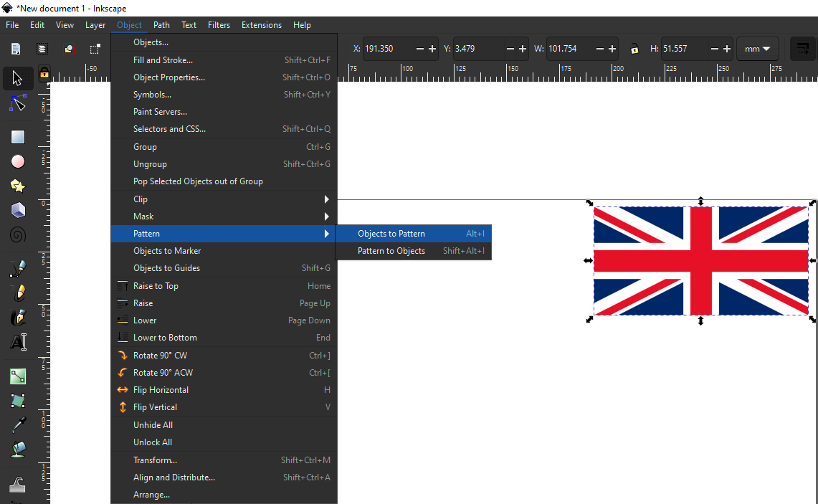Click Select All in All Layers icon

(42, 49)
